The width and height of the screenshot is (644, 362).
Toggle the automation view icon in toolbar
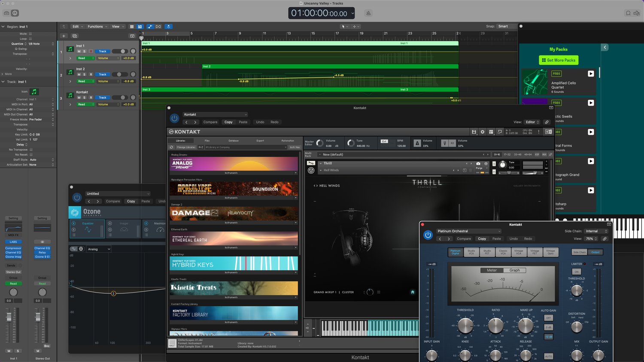coord(150,27)
